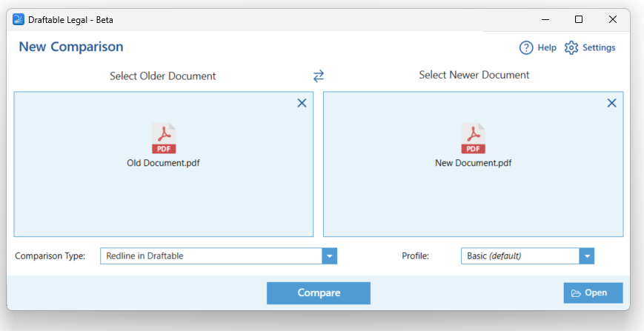Minimize the Draftable Legal window
This screenshot has width=644, height=331.
click(545, 19)
